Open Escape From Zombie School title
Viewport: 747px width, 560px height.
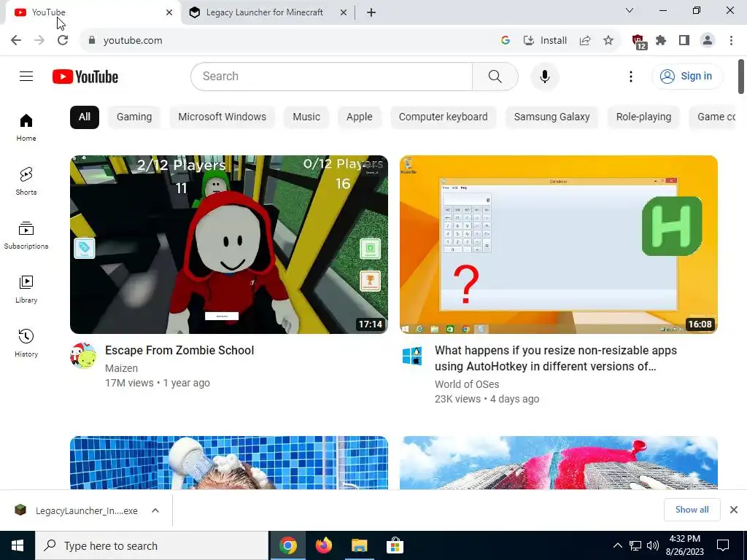coord(179,351)
